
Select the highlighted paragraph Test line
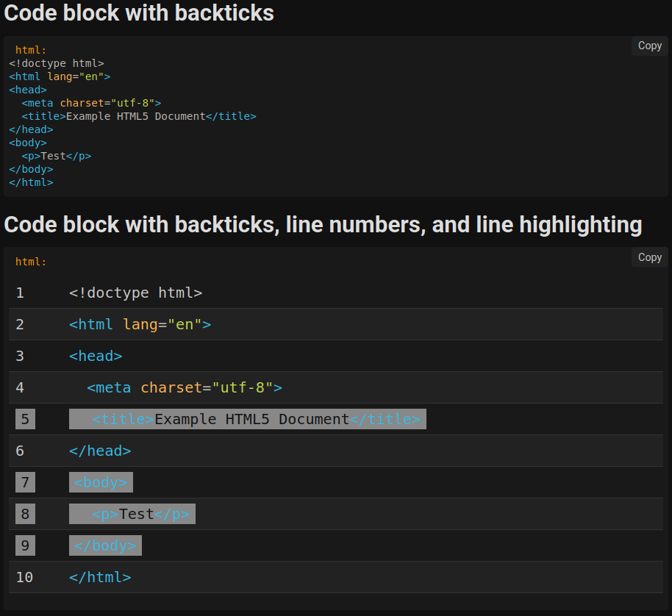[132, 513]
